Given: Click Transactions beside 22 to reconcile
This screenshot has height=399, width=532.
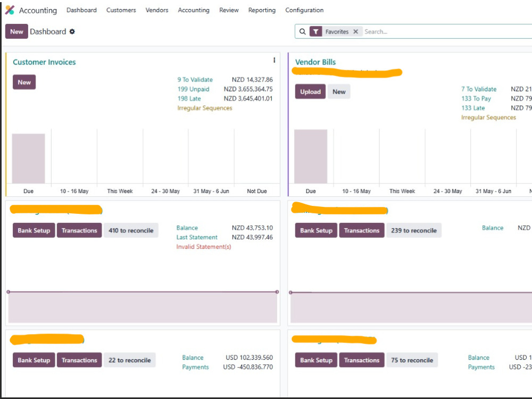Looking at the screenshot, I should click(79, 360).
